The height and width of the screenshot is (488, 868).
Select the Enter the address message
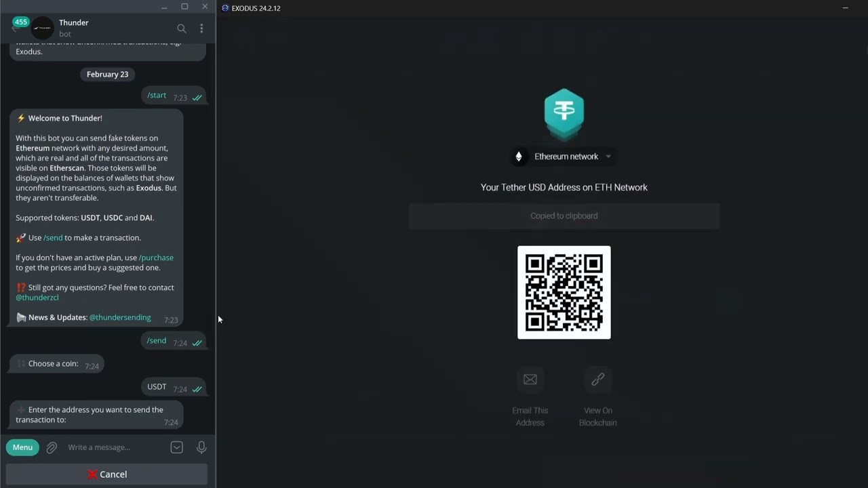click(x=96, y=415)
